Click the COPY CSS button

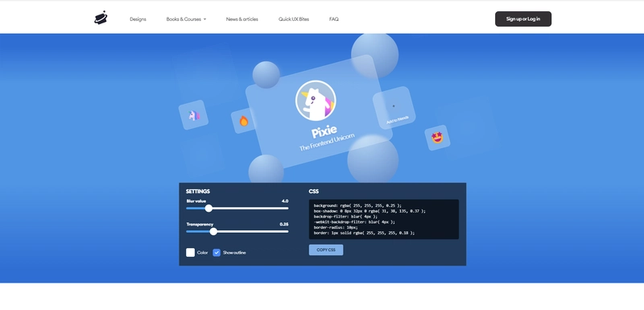(x=326, y=250)
